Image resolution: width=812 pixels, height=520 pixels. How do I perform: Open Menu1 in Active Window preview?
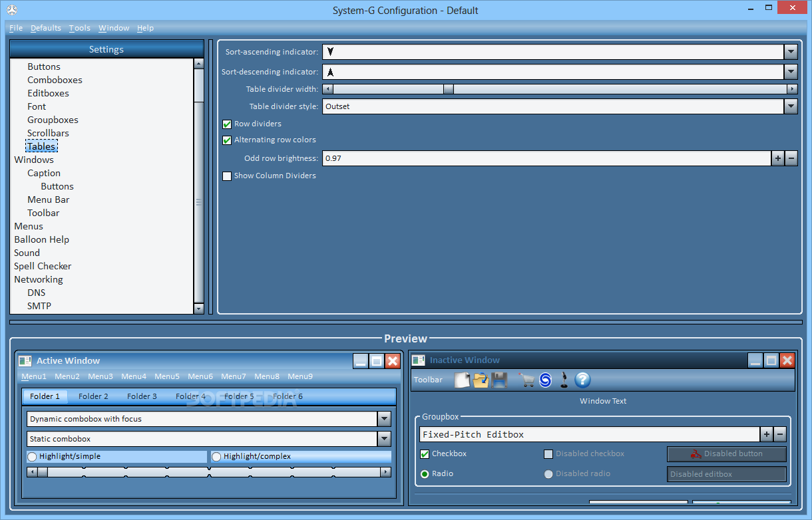coord(34,376)
